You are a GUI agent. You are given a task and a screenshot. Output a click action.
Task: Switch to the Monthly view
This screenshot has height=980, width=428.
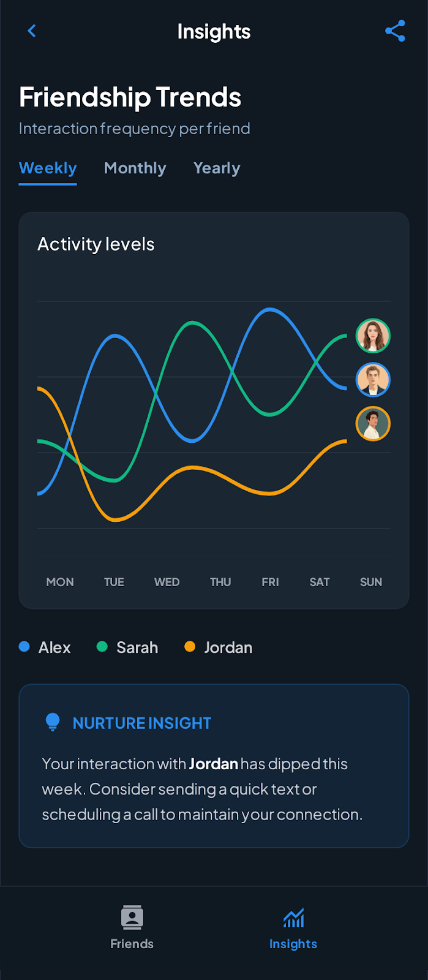pos(135,168)
